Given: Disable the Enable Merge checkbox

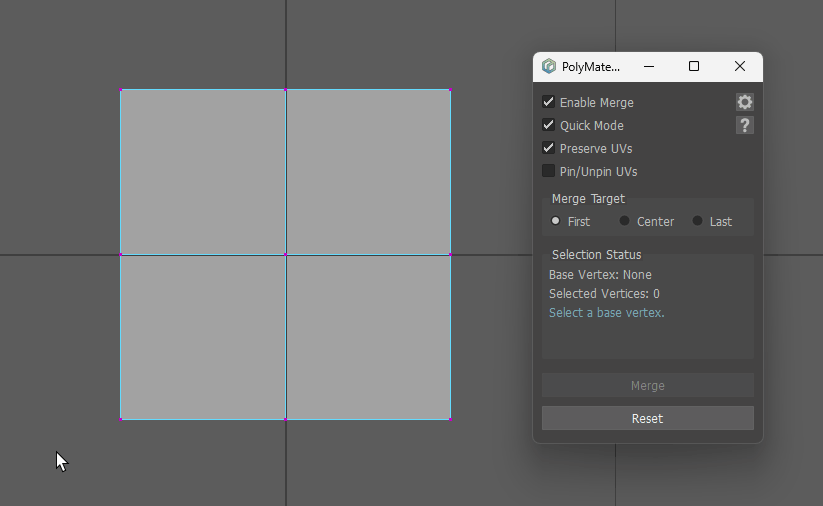Looking at the screenshot, I should click(x=549, y=102).
